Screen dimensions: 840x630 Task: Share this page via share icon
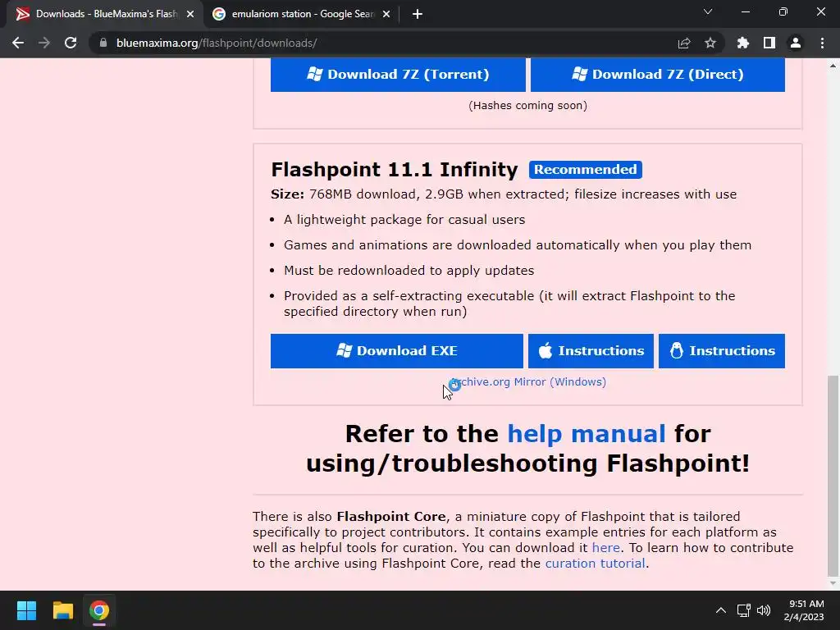684,43
